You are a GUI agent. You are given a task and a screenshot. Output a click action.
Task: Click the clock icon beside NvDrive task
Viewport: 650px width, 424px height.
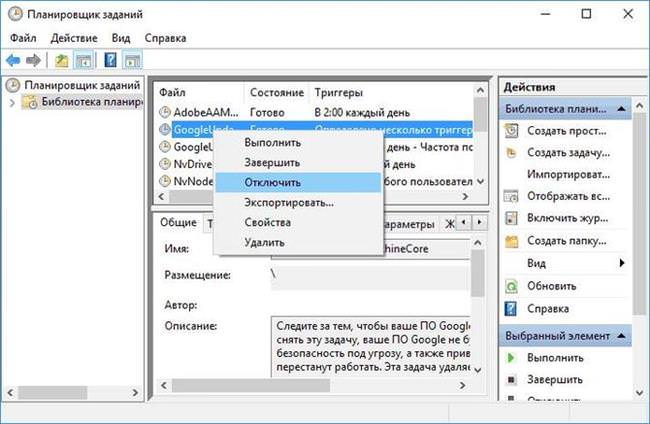tap(165, 164)
